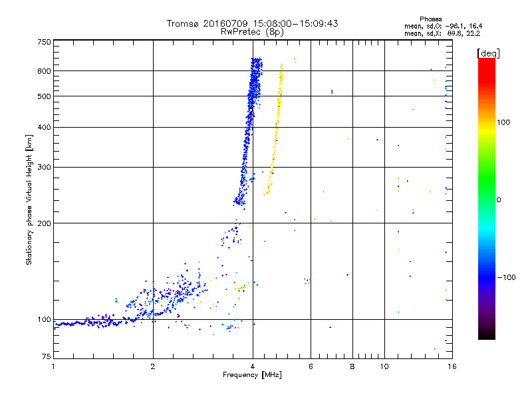Click the colorbar tick label '100'
The width and height of the screenshot is (532, 399).
(x=503, y=122)
